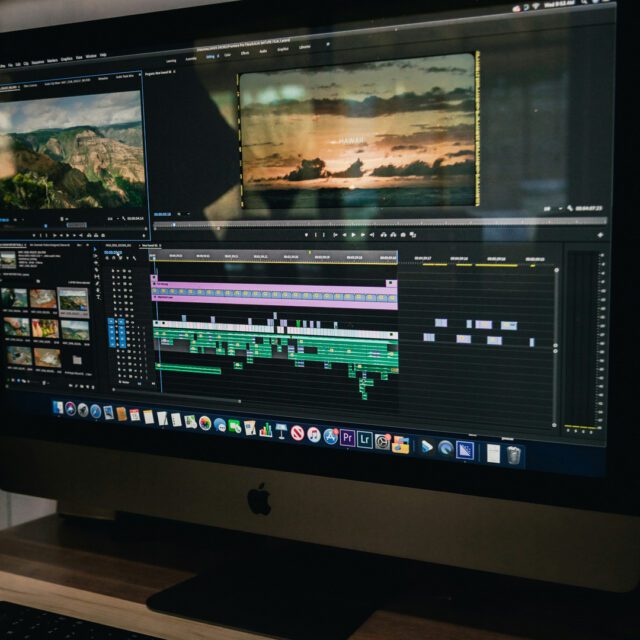Image resolution: width=640 pixels, height=640 pixels.
Task: Click the Lift button in Program Monitor
Action: point(383,235)
